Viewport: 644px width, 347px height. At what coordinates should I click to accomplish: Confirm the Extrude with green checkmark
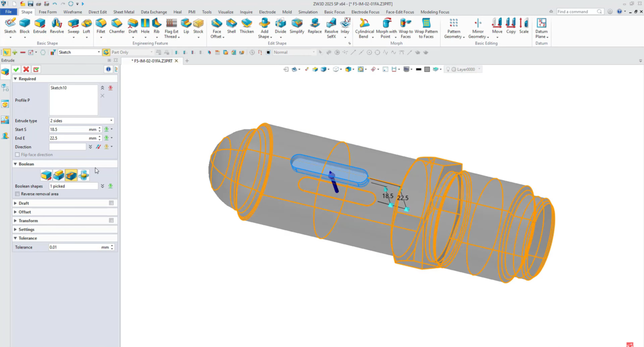[x=16, y=69]
